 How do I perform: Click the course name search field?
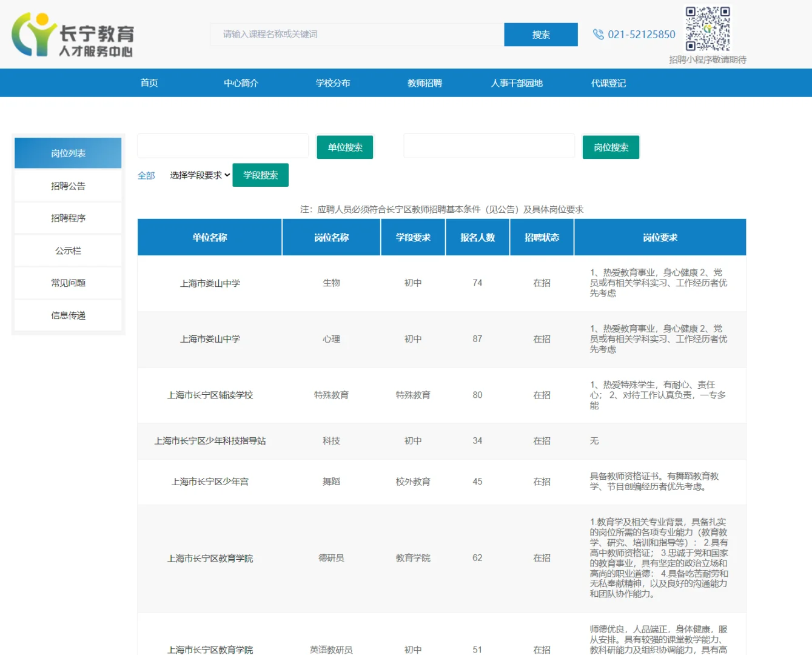[x=357, y=35]
